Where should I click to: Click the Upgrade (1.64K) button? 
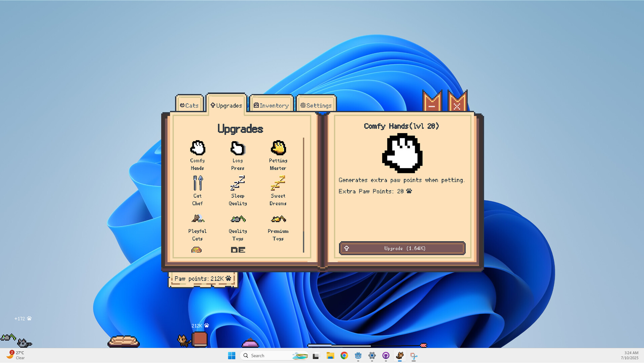tap(402, 248)
